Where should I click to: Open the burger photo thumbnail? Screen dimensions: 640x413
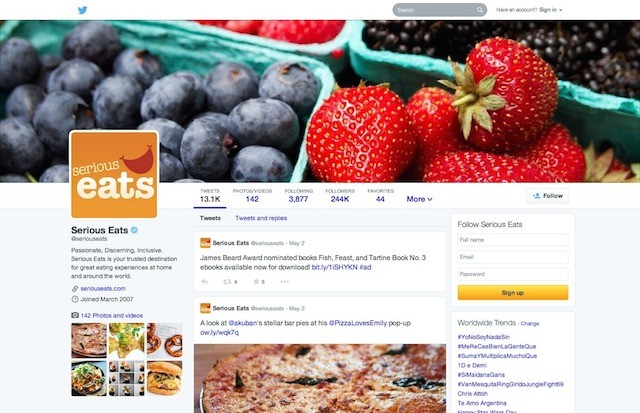(164, 378)
